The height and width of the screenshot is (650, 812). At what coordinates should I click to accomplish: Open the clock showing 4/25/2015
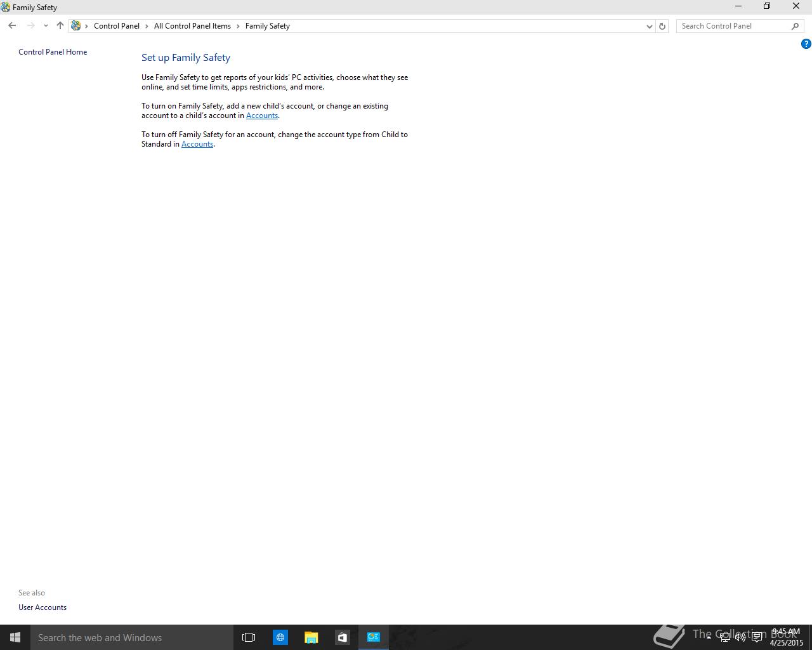coord(786,637)
